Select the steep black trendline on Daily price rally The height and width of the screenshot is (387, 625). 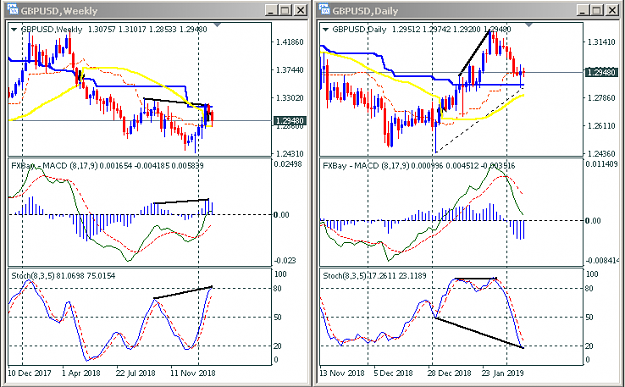474,53
